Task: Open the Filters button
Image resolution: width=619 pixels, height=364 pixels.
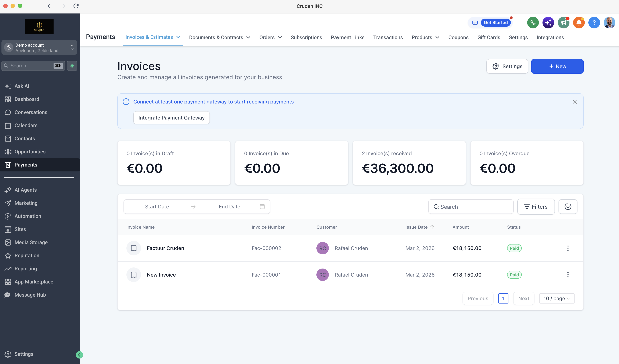Action: pyautogui.click(x=536, y=207)
